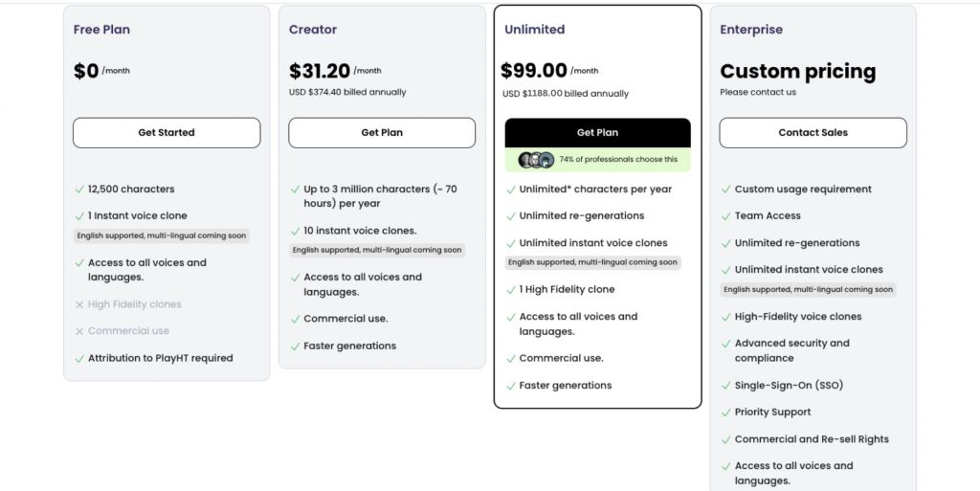
Task: Click the Commercial and Re-sell Rights feature
Action: click(x=812, y=439)
